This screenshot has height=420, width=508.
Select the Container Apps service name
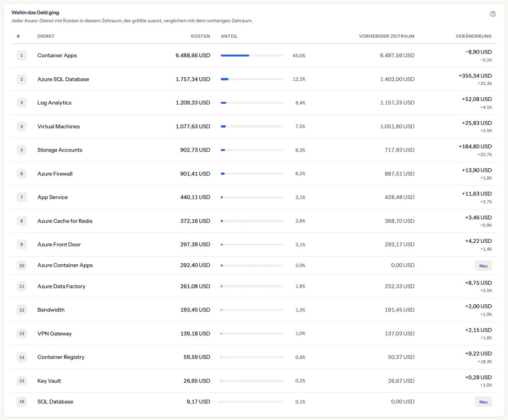pyautogui.click(x=57, y=55)
